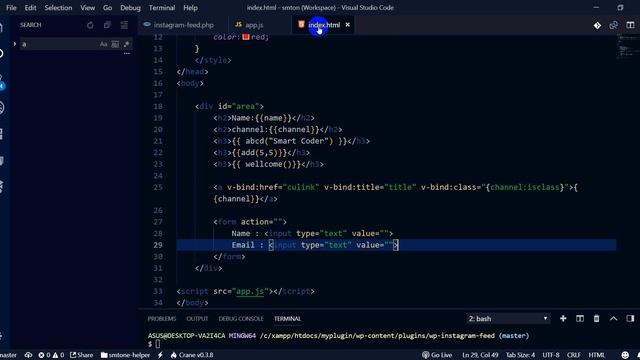Click the stacked-squares icon in Search header
The width and height of the screenshot is (640, 360).
(107, 25)
